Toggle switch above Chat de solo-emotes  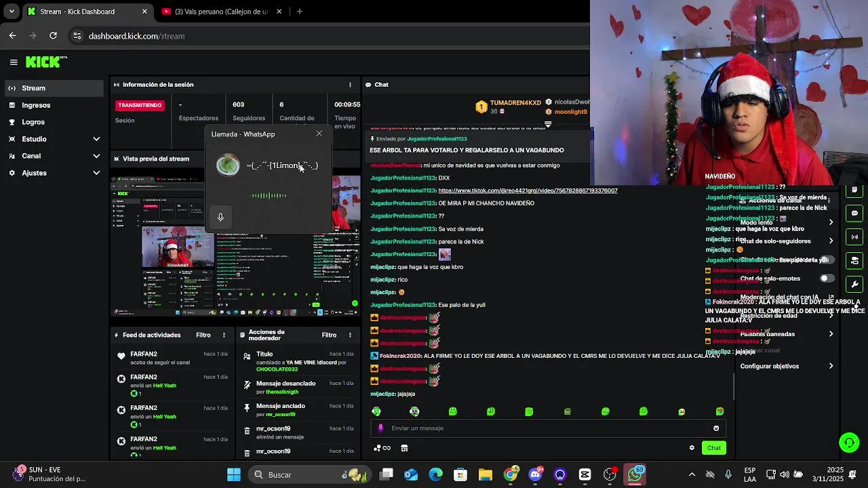[x=827, y=260]
